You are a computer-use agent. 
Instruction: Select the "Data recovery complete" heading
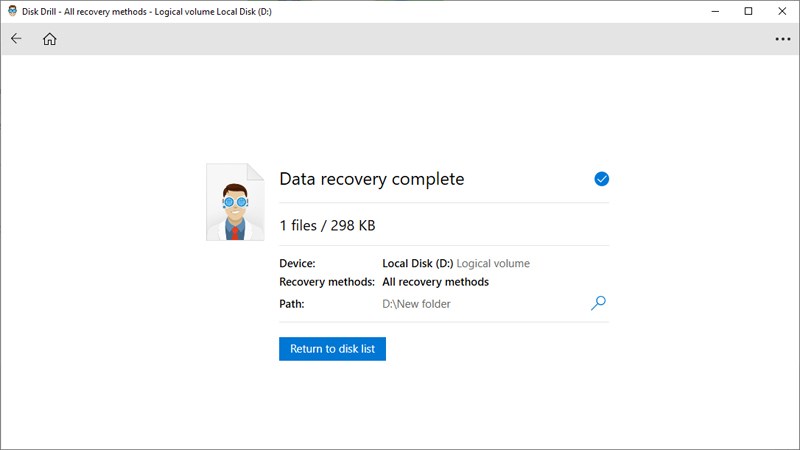coord(371,179)
